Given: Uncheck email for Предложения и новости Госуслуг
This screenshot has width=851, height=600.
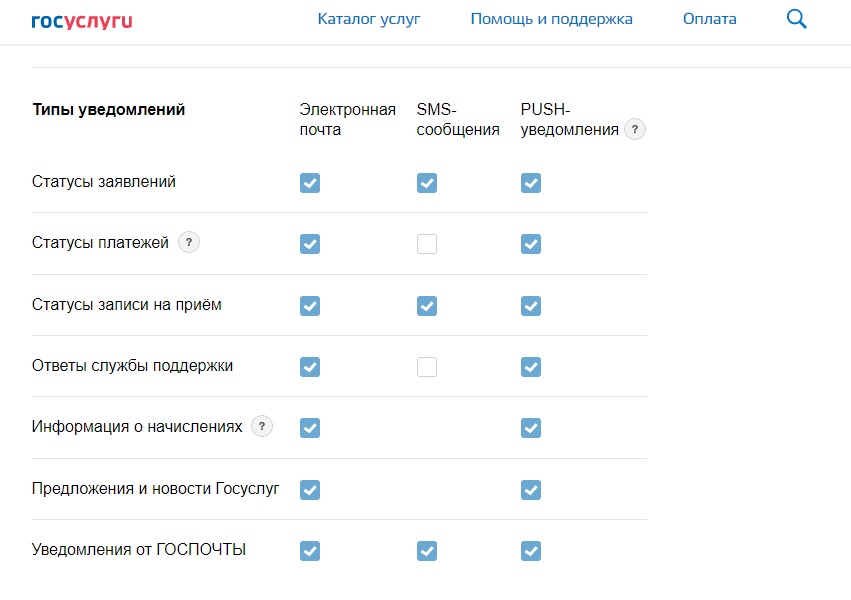Looking at the screenshot, I should (310, 490).
